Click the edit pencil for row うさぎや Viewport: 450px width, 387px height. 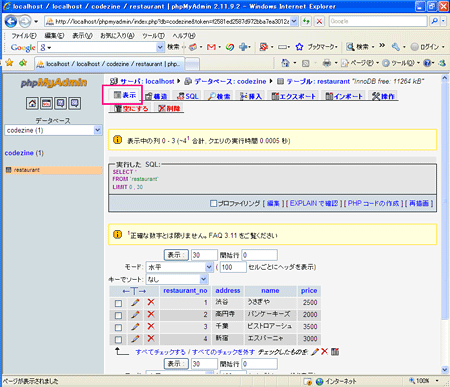[x=135, y=302]
